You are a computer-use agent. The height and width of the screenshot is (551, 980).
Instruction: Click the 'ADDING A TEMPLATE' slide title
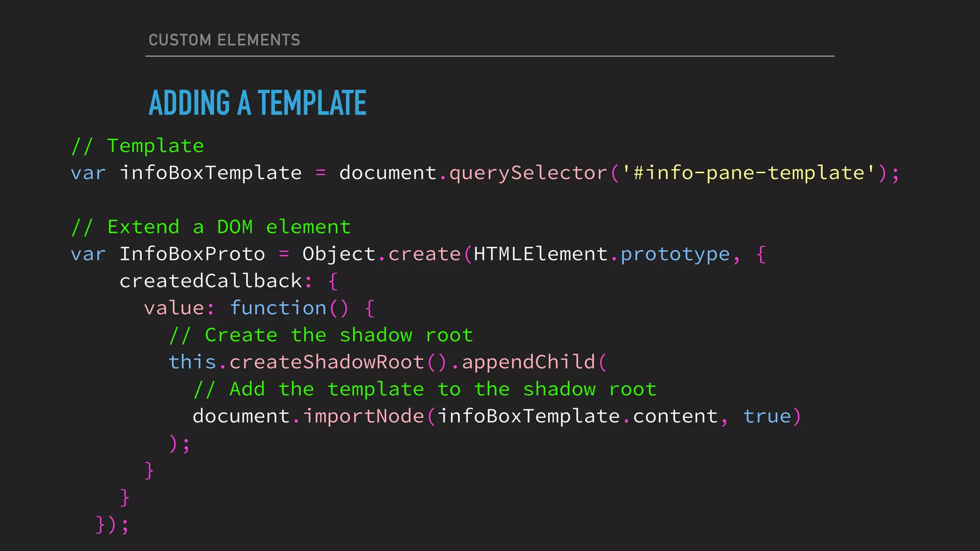click(257, 103)
